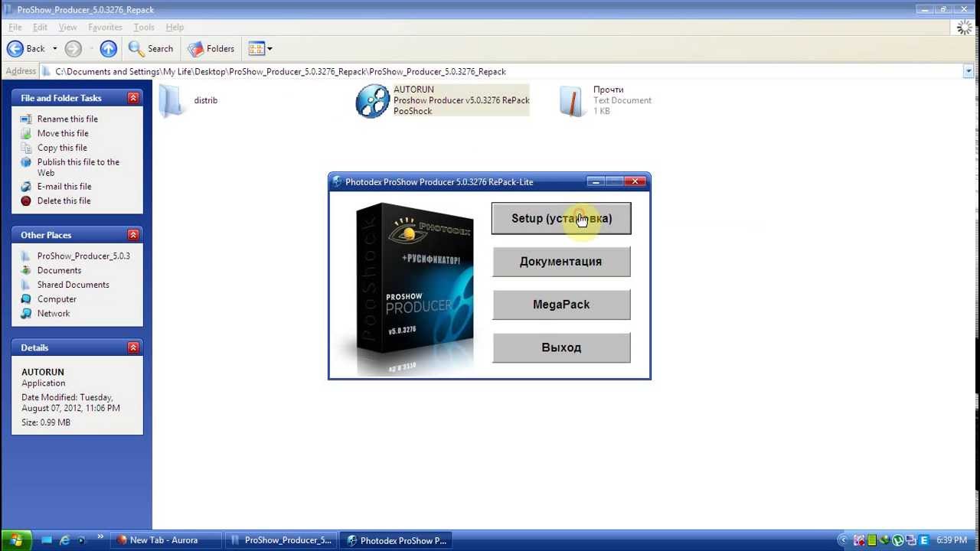Click the 6:39 PM clock
The width and height of the screenshot is (980, 551).
[x=952, y=540]
